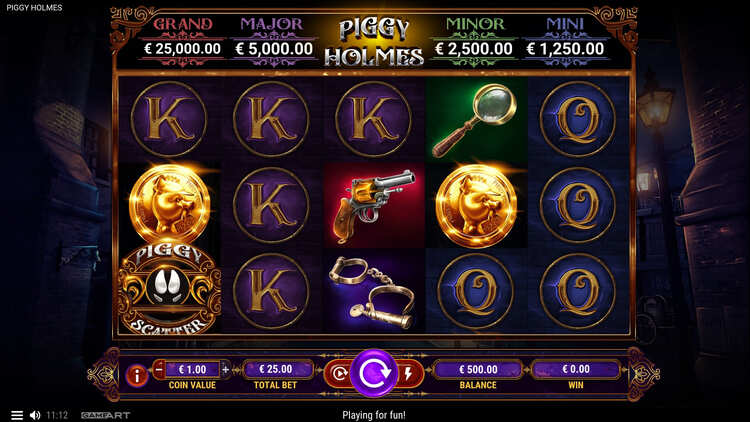Click the coin value € 1.00 field

192,369
